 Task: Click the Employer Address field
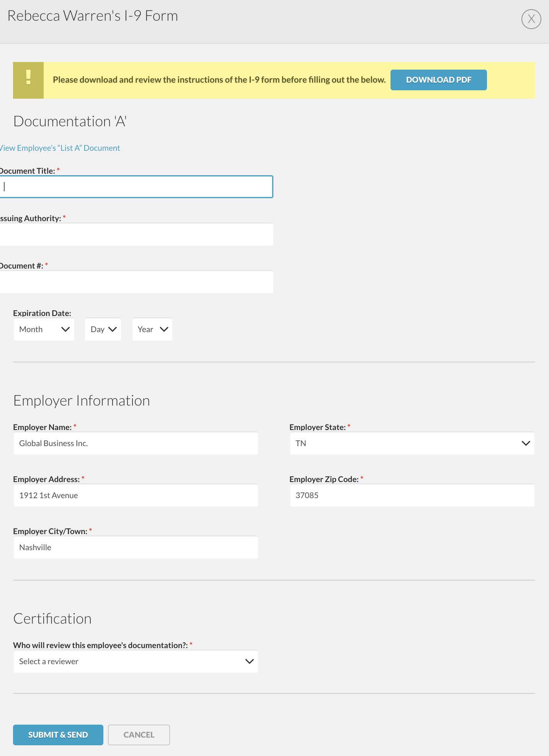136,495
